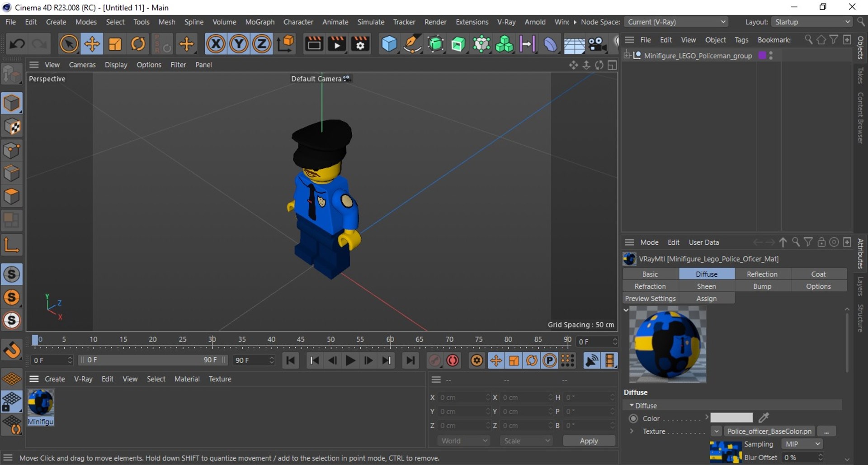This screenshot has height=465, width=868.
Task: Open Texture shader dropdown arrow
Action: (716, 432)
